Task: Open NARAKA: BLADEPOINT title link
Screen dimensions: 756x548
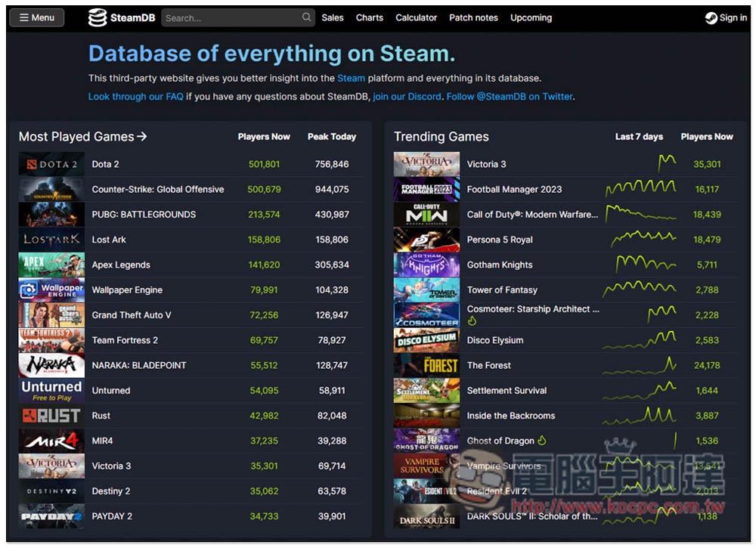Action: coord(139,365)
